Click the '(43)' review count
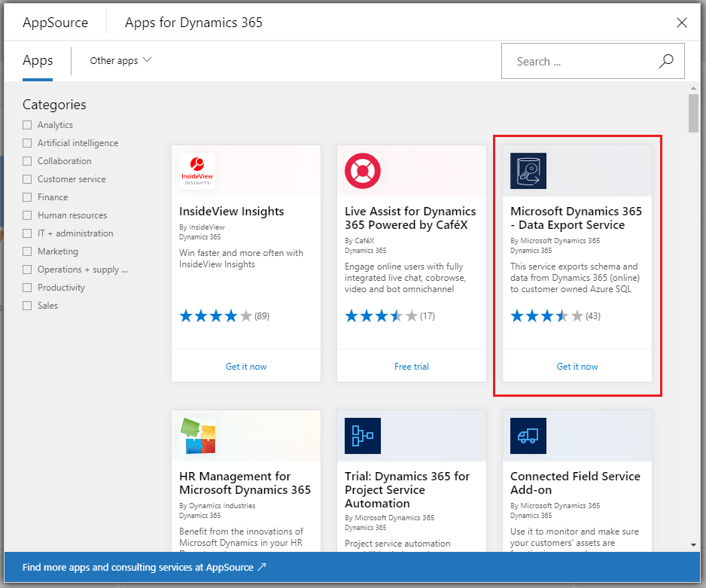706x588 pixels. coord(593,316)
